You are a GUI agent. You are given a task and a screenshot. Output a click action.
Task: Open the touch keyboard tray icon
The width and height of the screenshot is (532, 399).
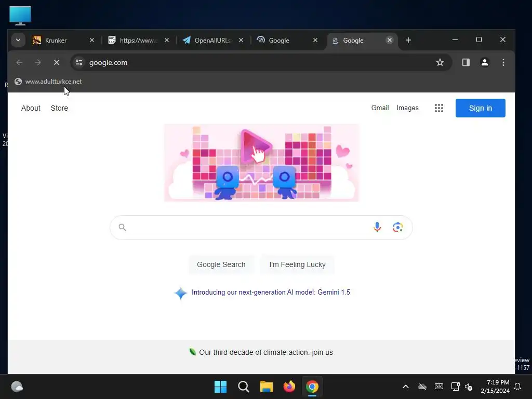tap(438, 387)
